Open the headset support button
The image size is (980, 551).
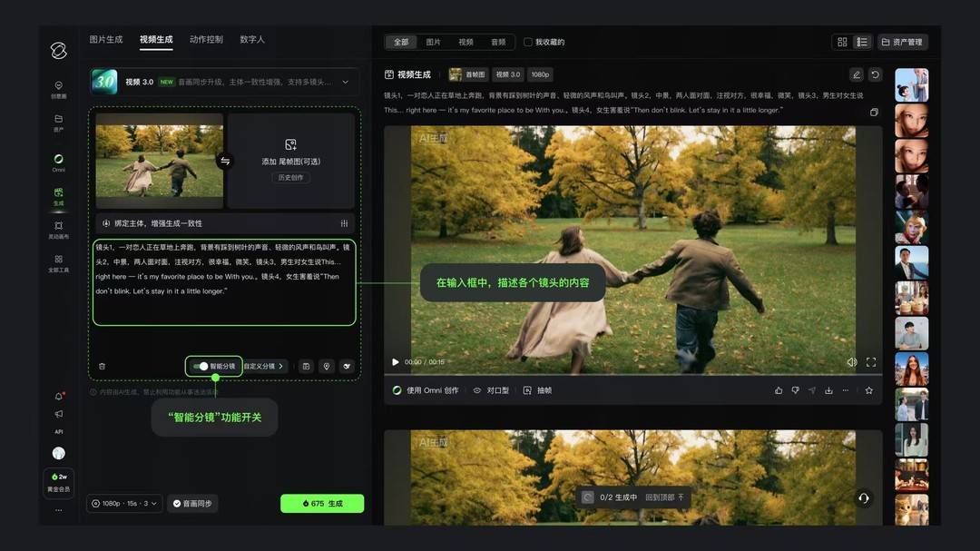point(864,498)
